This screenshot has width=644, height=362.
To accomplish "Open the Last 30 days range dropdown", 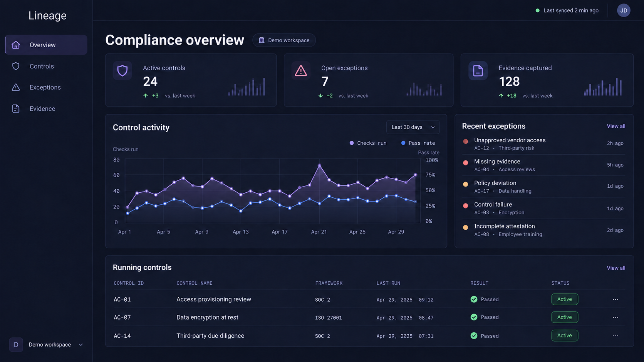I will coord(413,127).
